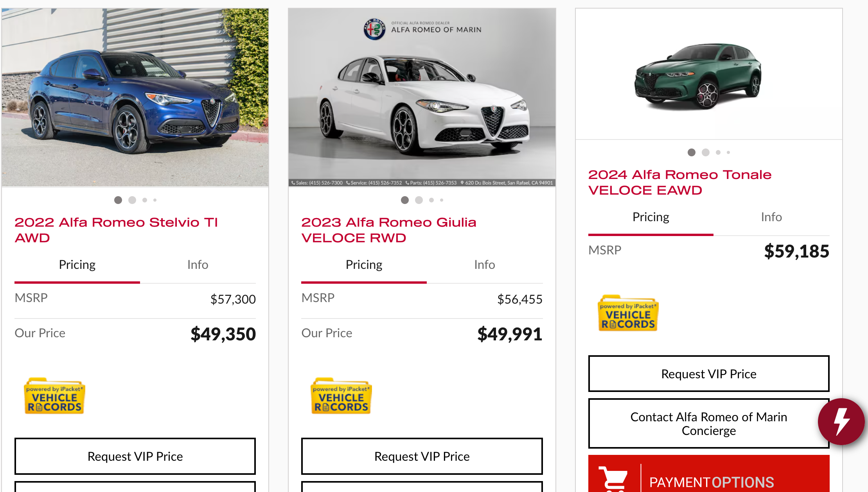Screen dimensions: 868x492
Task: Click the red lightning bolt chat button
Action: (841, 421)
